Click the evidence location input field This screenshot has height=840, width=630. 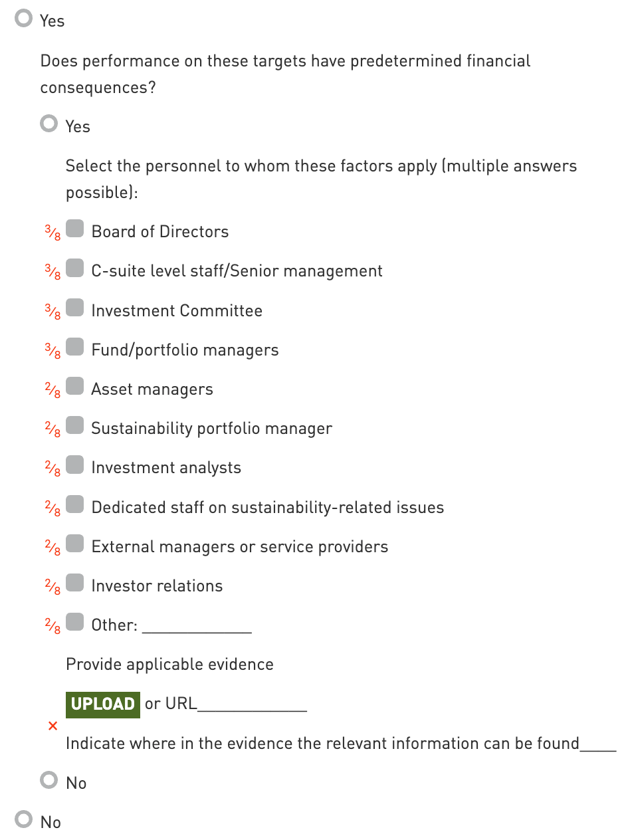598,744
